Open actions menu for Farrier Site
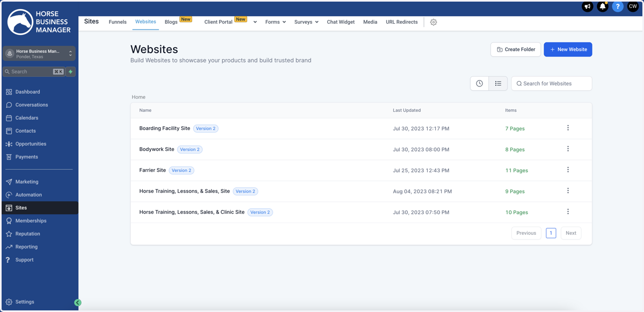This screenshot has height=312, width=644. tap(568, 170)
